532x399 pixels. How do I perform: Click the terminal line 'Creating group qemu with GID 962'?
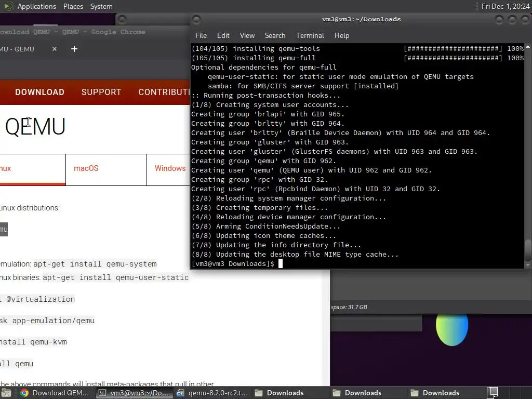(x=263, y=161)
